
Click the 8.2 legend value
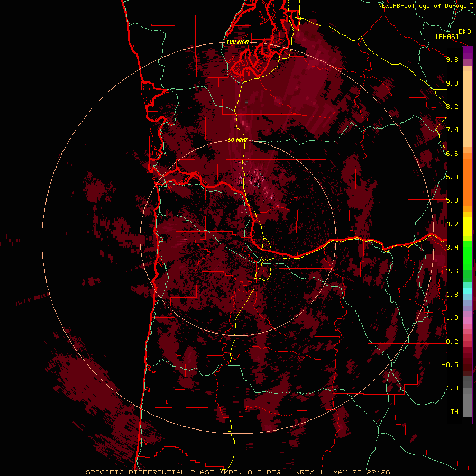(x=452, y=106)
